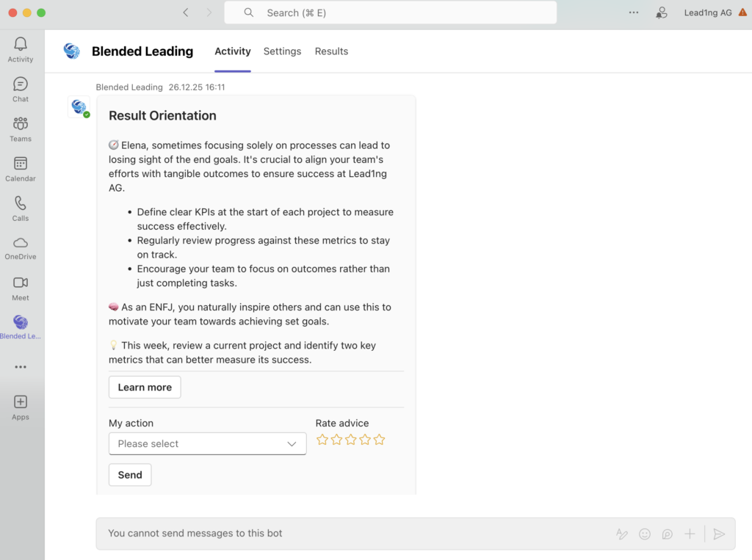Show more apps via sidebar ellipsis

click(21, 367)
